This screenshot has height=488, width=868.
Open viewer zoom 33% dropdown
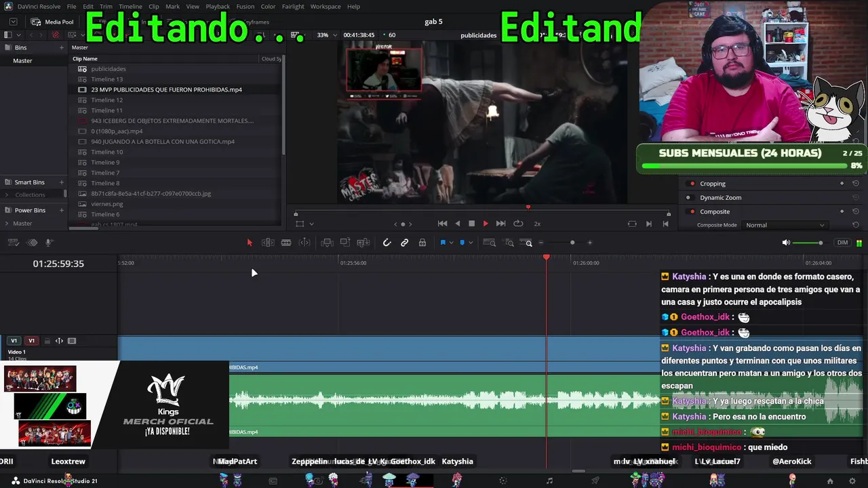tap(326, 35)
